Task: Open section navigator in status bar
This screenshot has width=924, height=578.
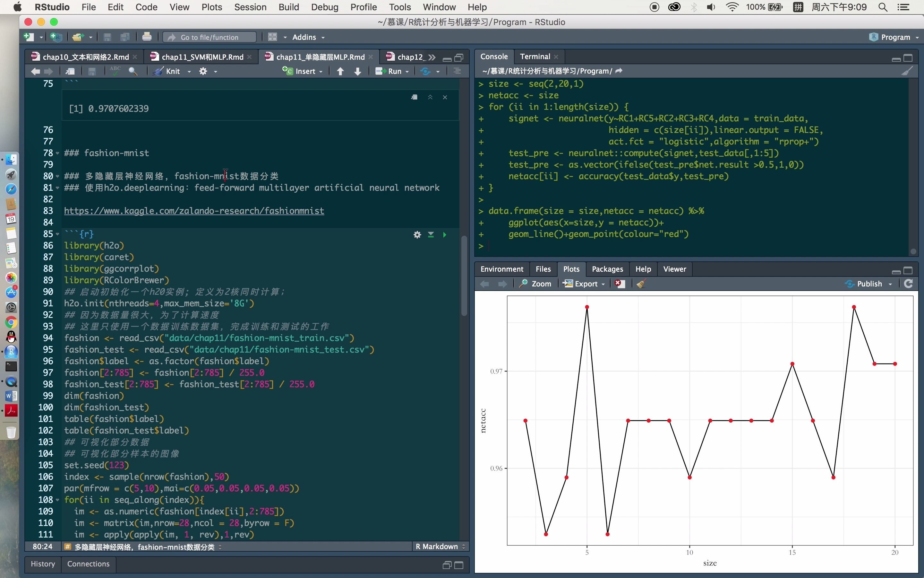Action: [143, 547]
